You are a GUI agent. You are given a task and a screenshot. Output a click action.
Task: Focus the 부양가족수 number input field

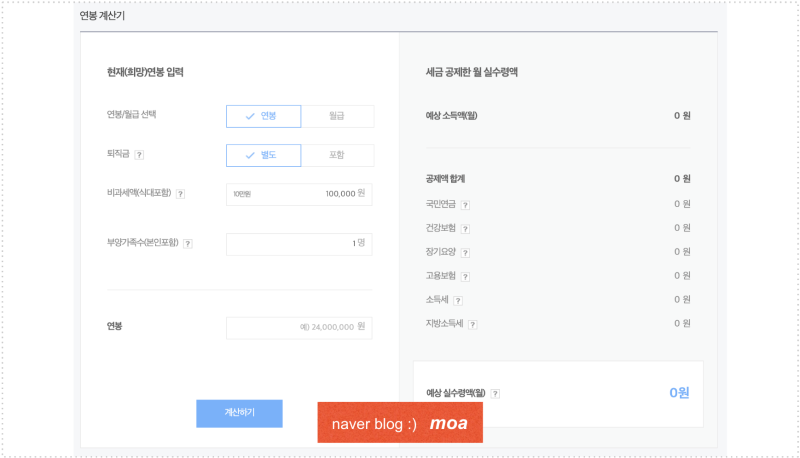point(299,244)
